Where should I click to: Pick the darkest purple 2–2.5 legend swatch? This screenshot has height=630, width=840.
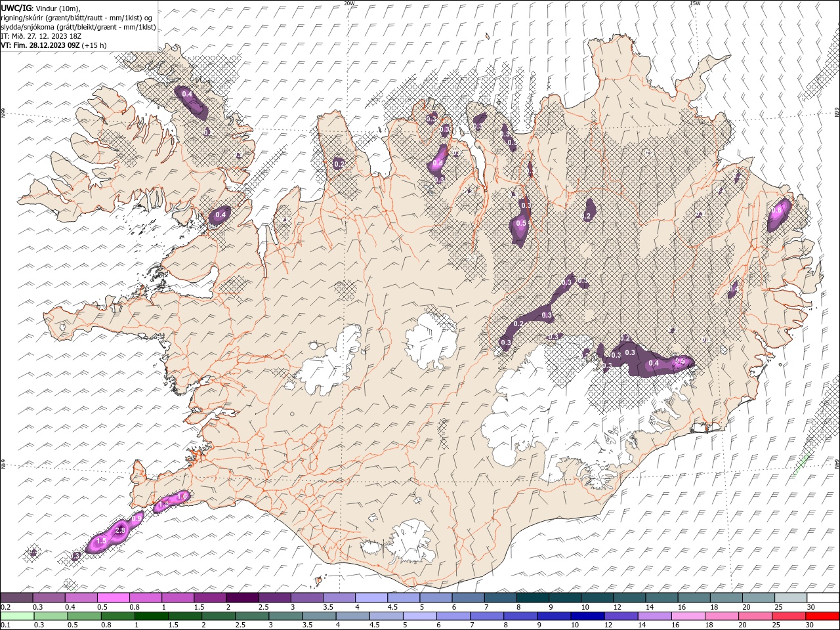click(x=241, y=598)
